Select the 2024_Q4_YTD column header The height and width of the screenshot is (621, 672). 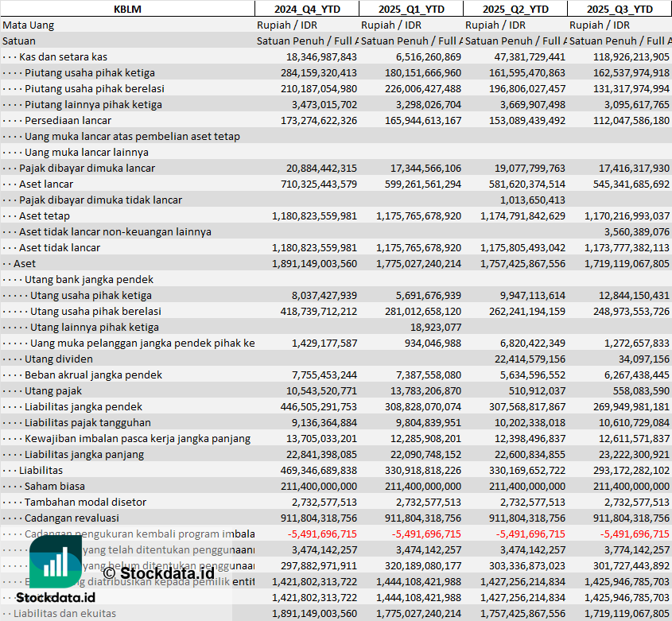point(306,9)
